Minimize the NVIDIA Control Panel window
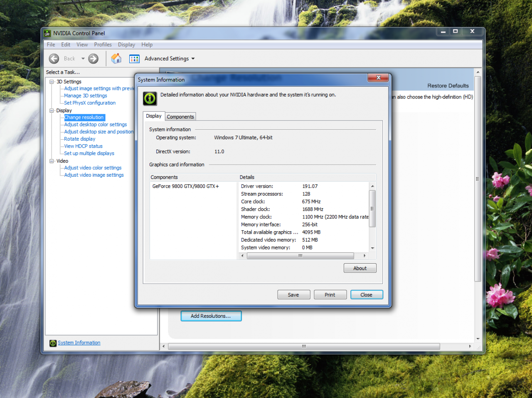 pyautogui.click(x=443, y=31)
